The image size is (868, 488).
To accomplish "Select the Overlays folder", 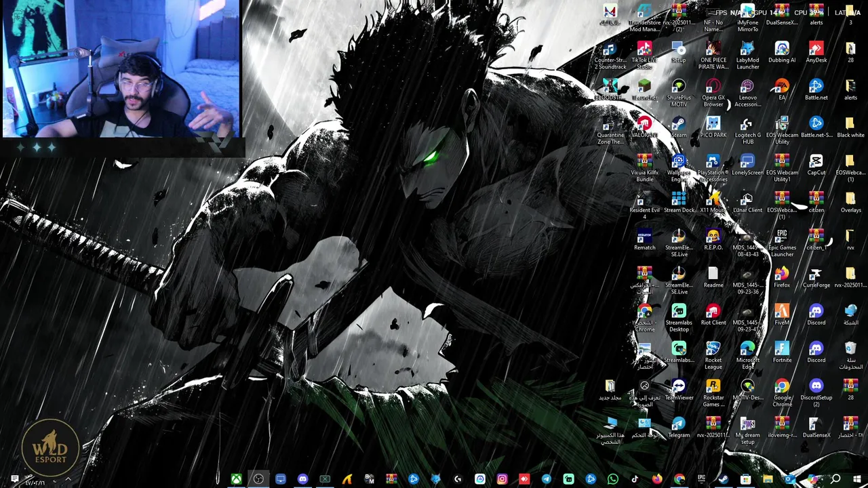I will 850,202.
